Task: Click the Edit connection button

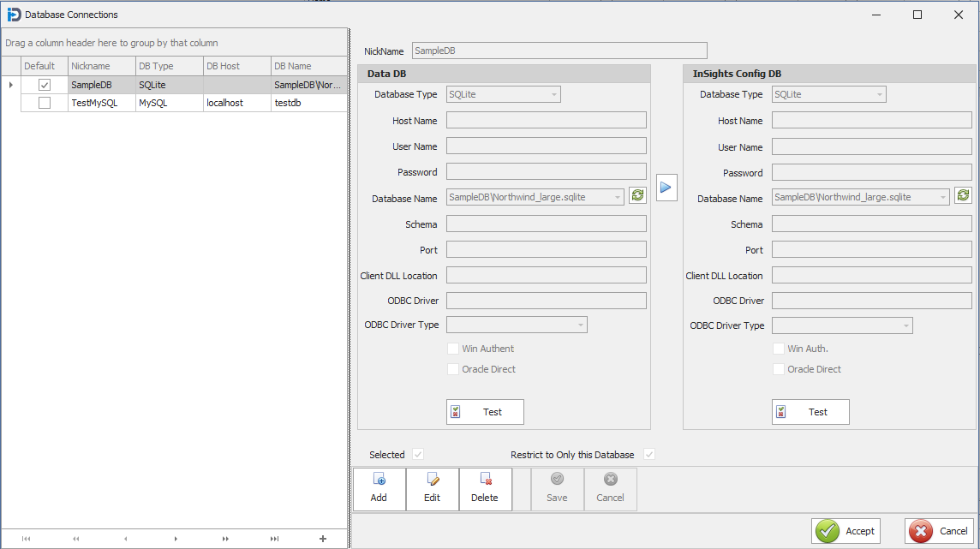Action: coord(432,489)
